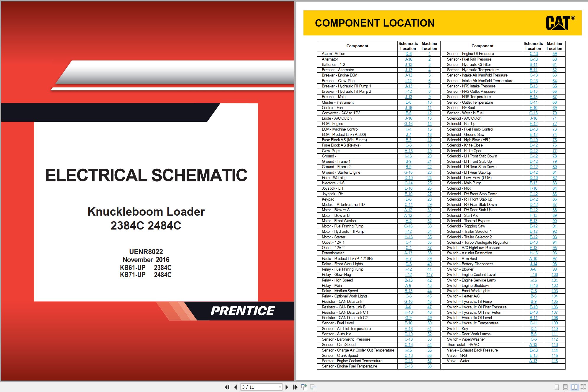Open machine location 102 for Switch - Engine Shutdown
The width and height of the screenshot is (588, 392).
(555, 285)
